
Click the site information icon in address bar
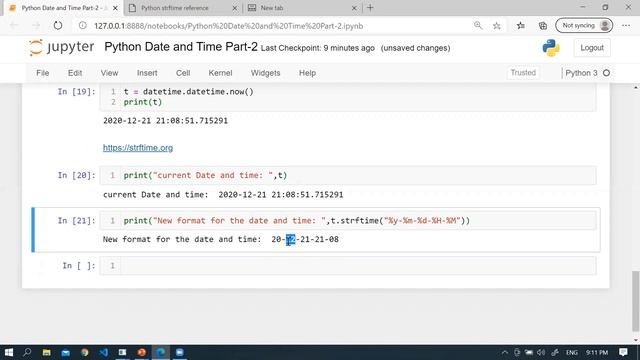pos(83,26)
